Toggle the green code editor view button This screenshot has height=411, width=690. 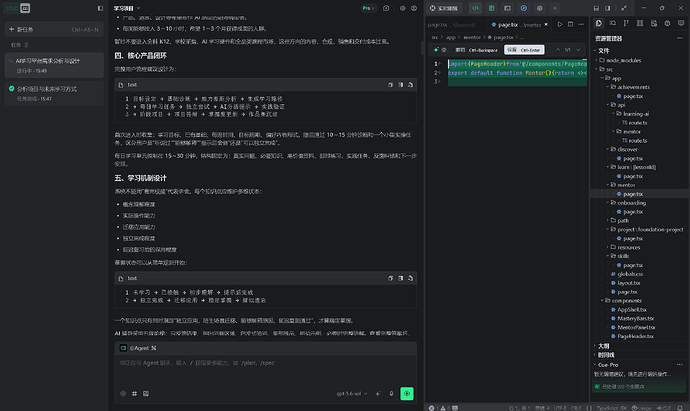475,8
